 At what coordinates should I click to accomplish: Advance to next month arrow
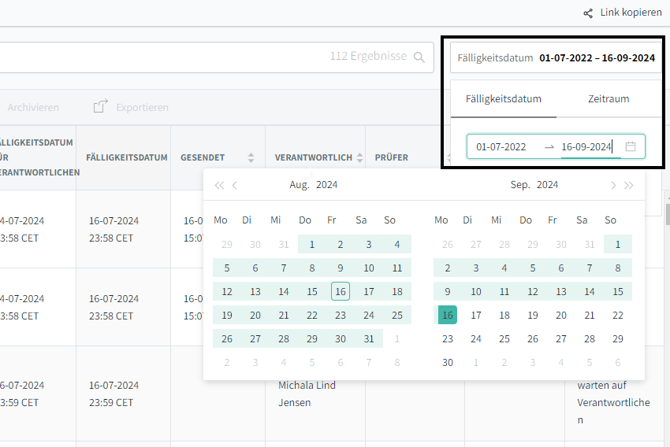613,185
